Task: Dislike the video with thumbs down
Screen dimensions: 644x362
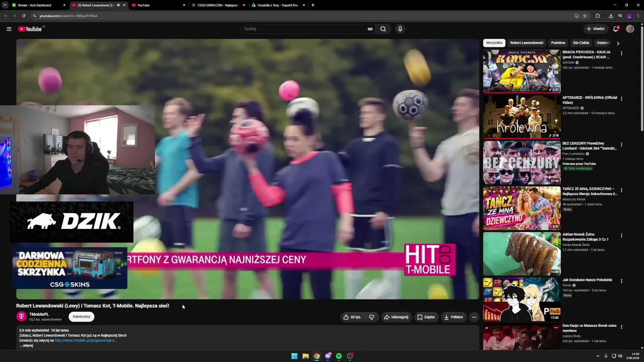Action: coord(371,317)
